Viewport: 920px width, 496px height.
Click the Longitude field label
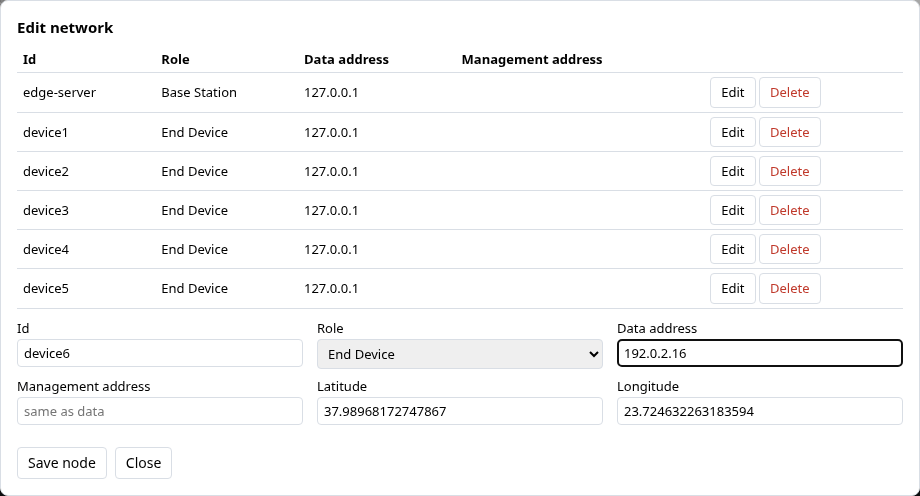tap(648, 386)
